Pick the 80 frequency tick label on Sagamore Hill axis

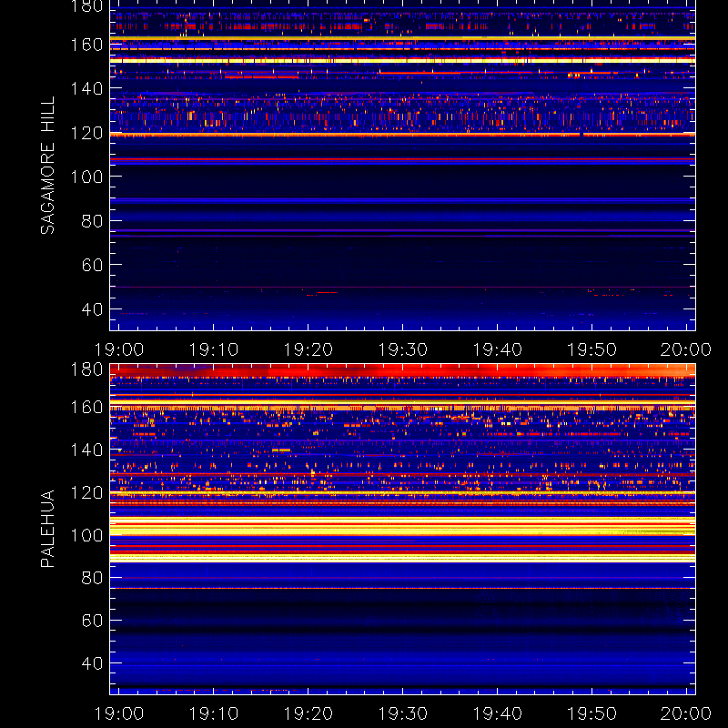92,221
